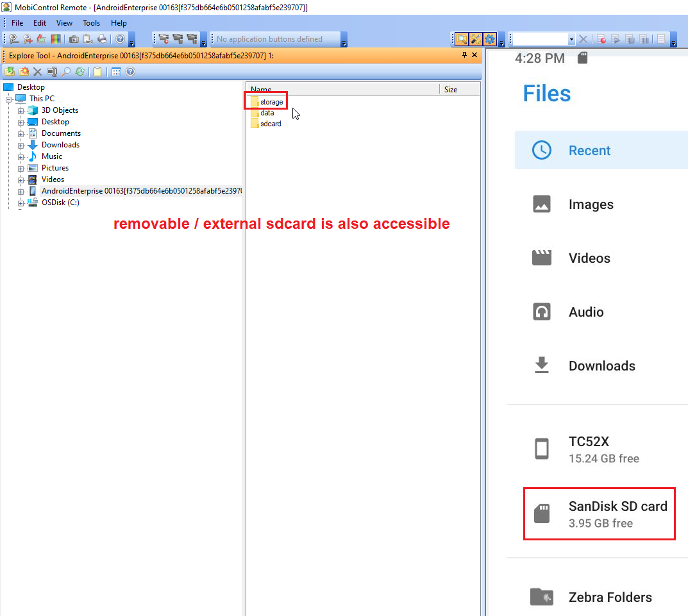Open the video toolbar overflow arrow
The height and width of the screenshot is (616, 688).
tap(204, 40)
